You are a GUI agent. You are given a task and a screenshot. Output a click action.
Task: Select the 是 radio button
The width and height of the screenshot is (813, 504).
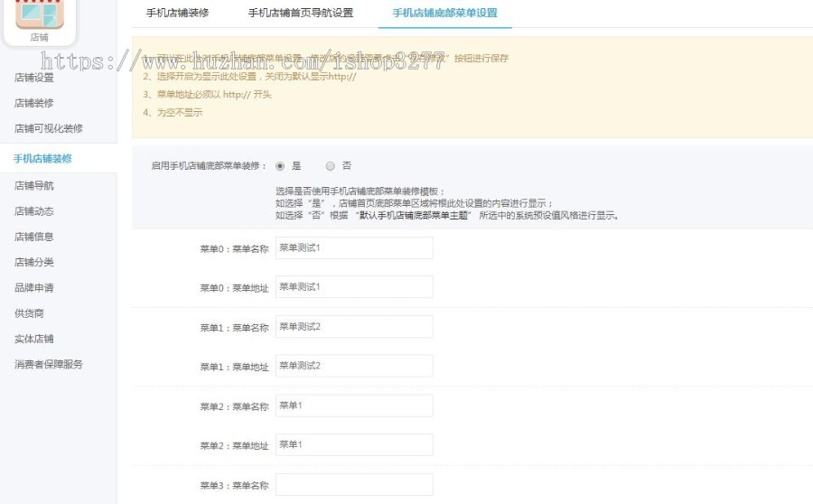pos(280,166)
